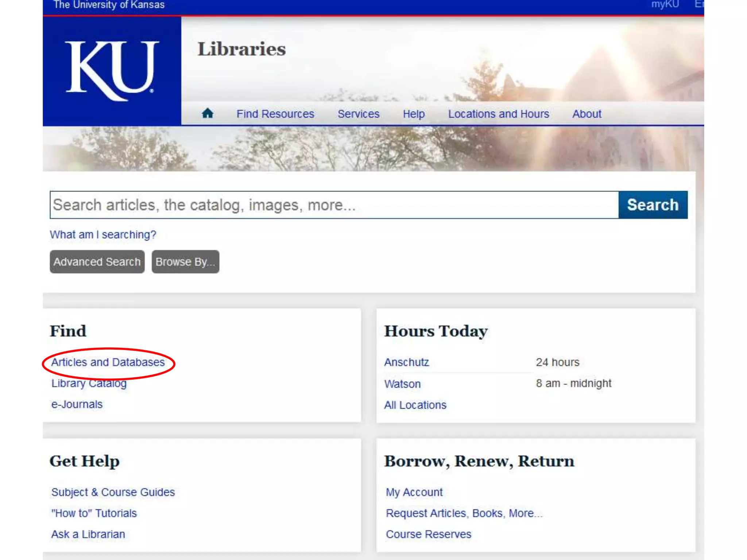
Task: Open the myKU link in top bar
Action: 665,5
